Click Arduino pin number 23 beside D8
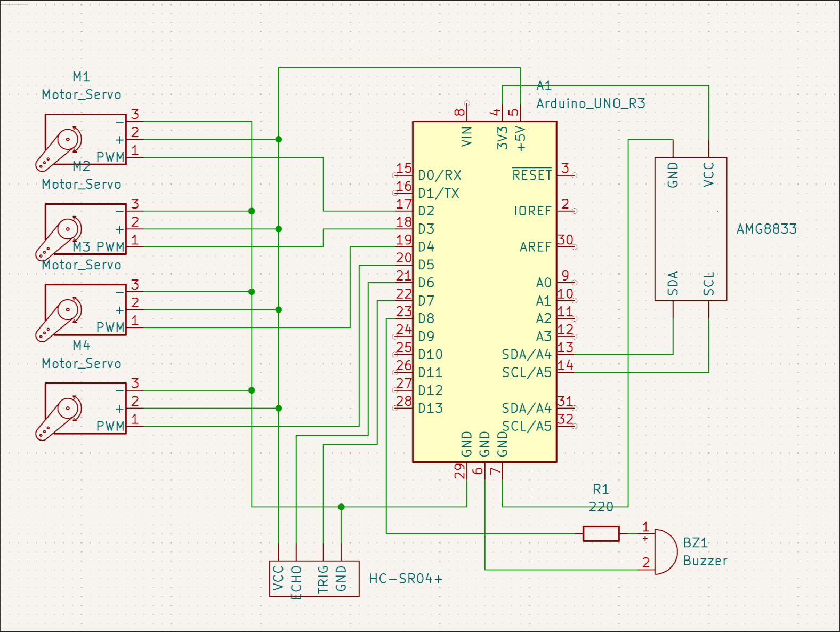 (x=404, y=311)
